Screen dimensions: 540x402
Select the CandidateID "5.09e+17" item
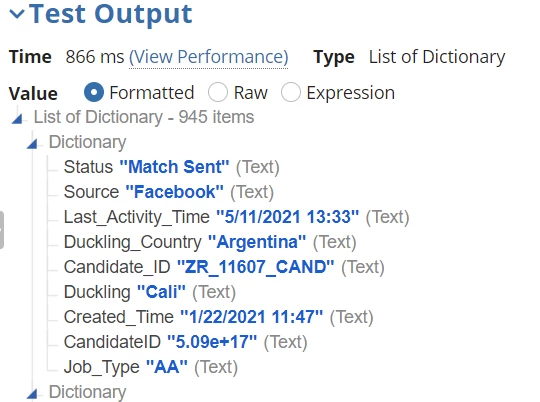click(x=185, y=342)
